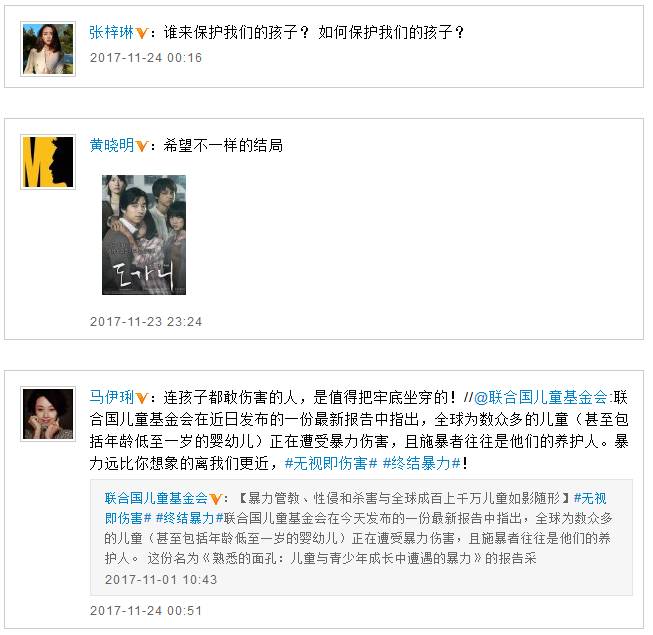Open the timestamp 2017-11-24 00:16
Screen dimensions: 653x635
pos(146,57)
